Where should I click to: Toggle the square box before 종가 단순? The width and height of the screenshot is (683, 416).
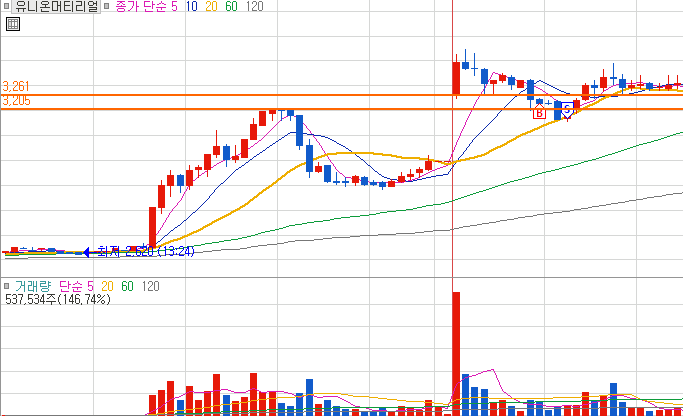[x=106, y=6]
